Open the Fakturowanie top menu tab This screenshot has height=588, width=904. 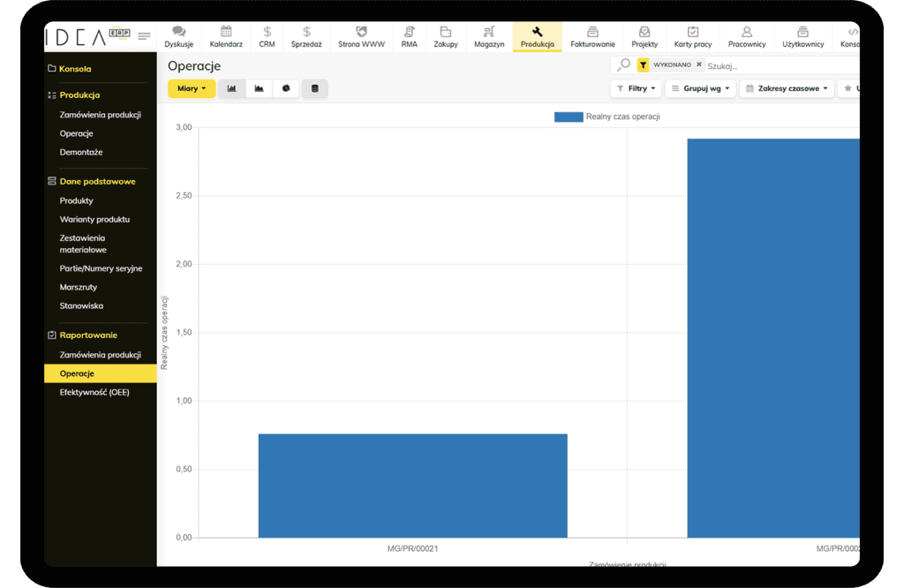coord(592,36)
